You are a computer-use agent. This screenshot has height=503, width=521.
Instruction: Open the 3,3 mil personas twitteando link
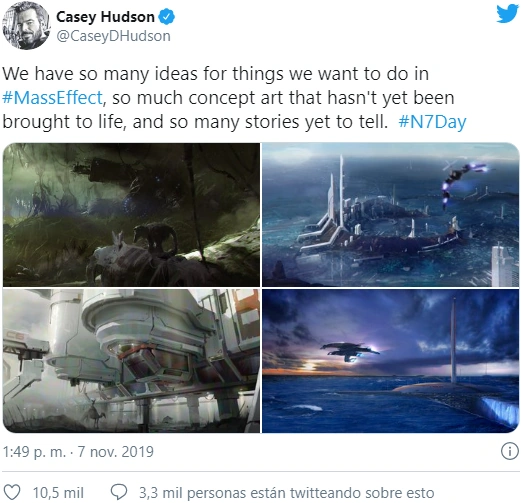pyautogui.click(x=286, y=493)
